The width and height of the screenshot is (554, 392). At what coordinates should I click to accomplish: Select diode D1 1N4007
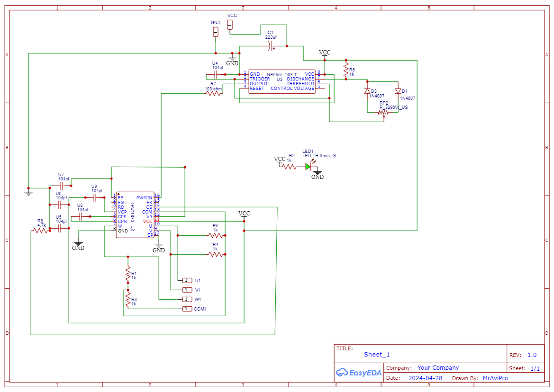[397, 91]
